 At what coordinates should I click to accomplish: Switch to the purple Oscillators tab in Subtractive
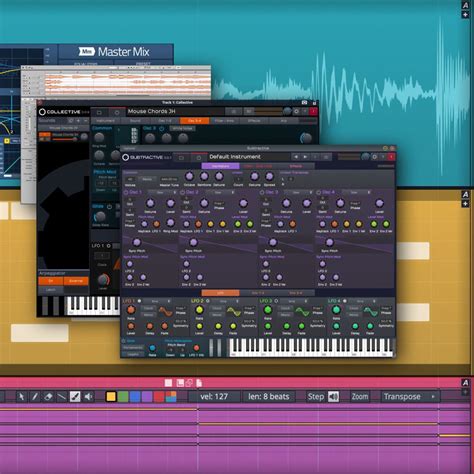click(x=220, y=166)
